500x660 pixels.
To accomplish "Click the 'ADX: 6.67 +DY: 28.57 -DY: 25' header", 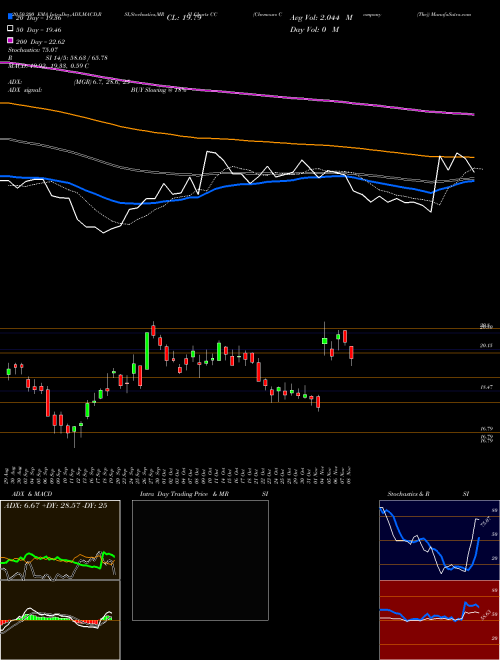I will (56, 506).
